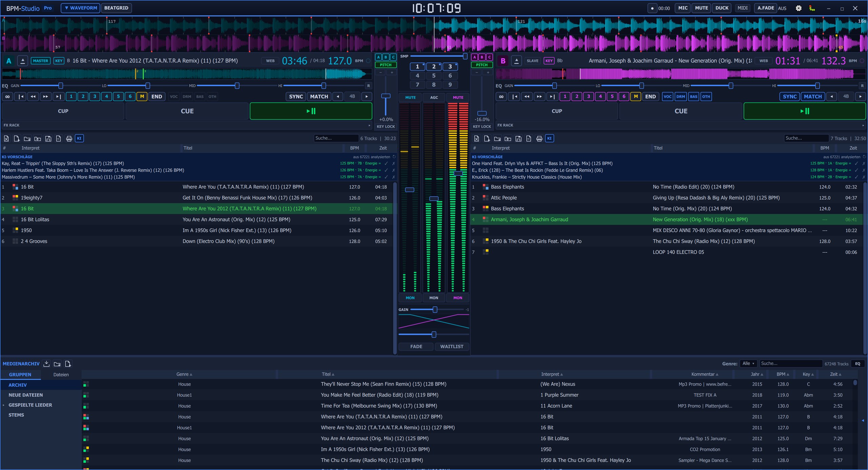Sort archive by Genre column
Viewport: 868px width, 470px height.
point(184,374)
